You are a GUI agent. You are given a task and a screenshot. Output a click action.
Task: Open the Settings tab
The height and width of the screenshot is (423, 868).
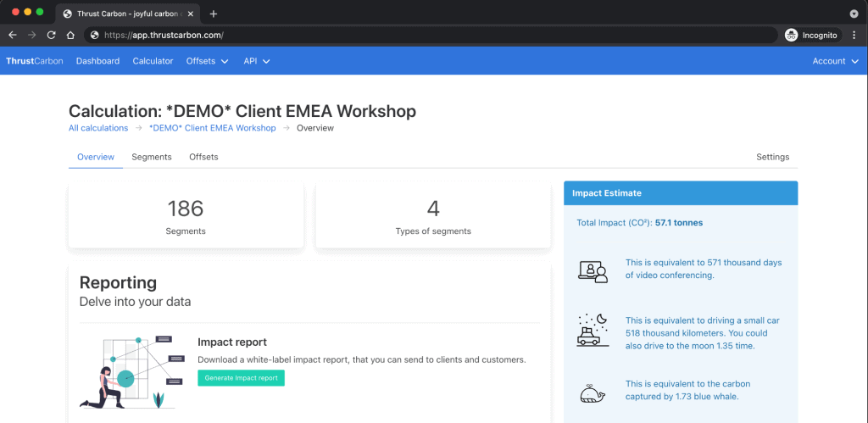tap(773, 157)
